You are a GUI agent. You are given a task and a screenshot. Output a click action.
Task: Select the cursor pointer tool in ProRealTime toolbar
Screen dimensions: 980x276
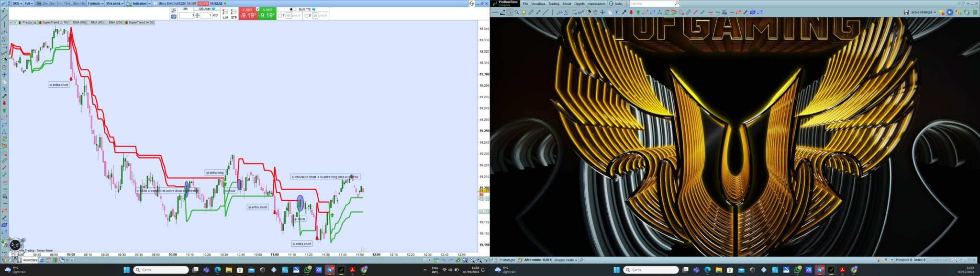510,12
